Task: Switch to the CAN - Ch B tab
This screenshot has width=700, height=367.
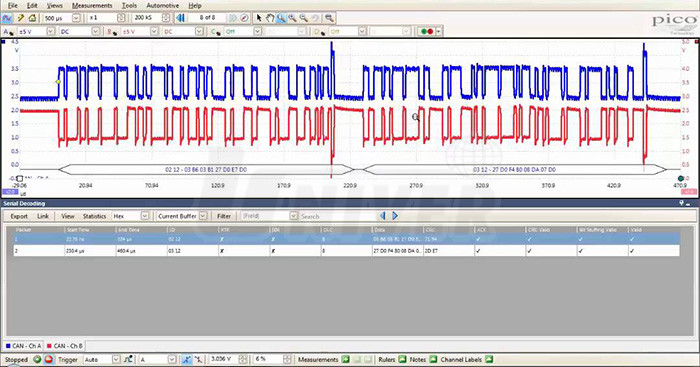Action: click(x=65, y=346)
